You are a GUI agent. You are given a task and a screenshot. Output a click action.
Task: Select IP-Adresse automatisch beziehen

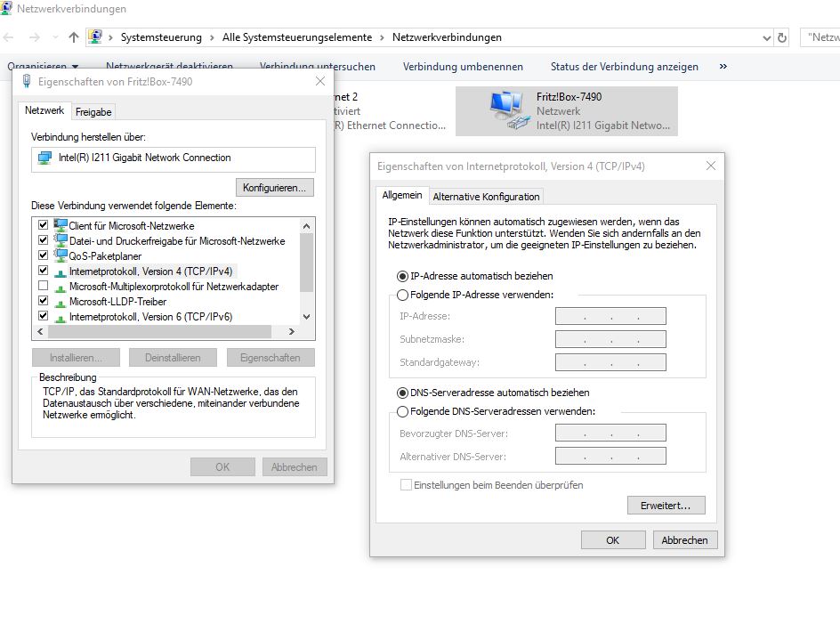pyautogui.click(x=402, y=276)
